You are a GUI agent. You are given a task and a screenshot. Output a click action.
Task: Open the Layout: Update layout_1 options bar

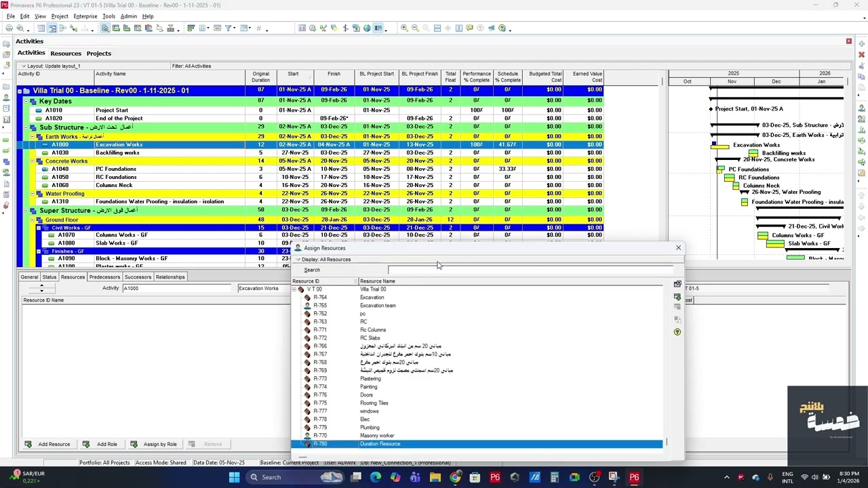[94, 66]
